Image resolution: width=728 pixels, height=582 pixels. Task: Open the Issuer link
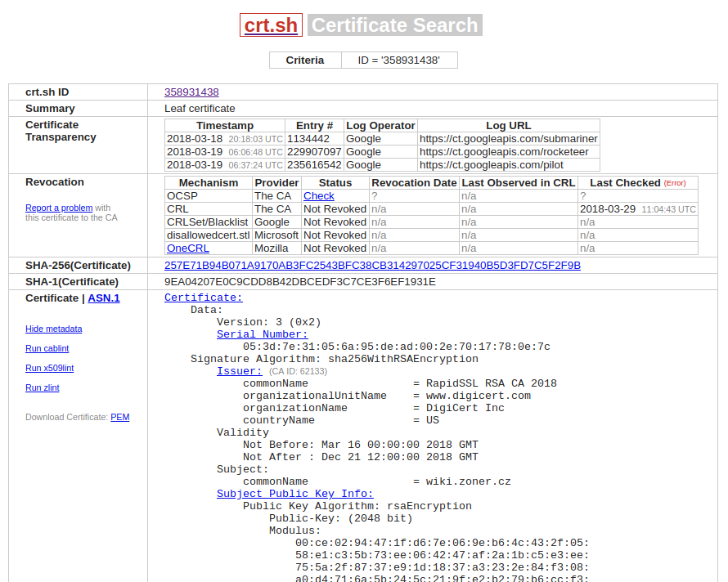(x=239, y=371)
